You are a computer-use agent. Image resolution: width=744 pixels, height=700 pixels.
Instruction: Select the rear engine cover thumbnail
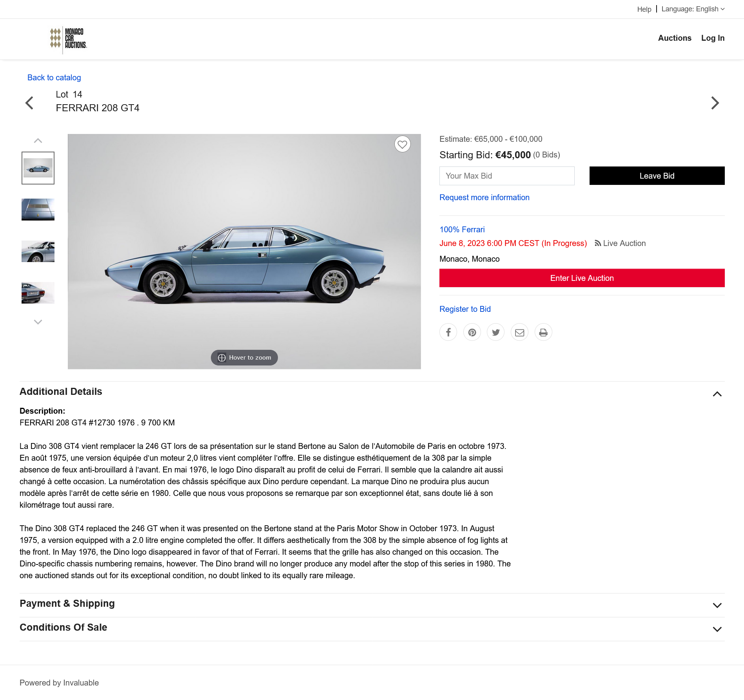pos(38,210)
